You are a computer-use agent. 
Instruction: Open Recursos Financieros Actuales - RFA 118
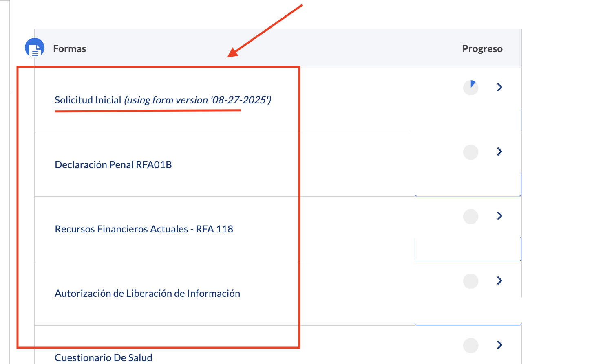[144, 229]
